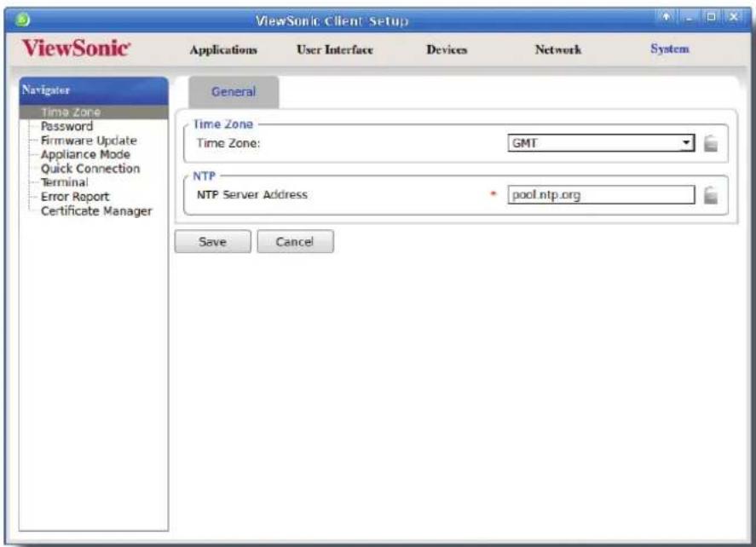Click the ViewSonic logo
The height and width of the screenshot is (547, 756).
pos(76,49)
